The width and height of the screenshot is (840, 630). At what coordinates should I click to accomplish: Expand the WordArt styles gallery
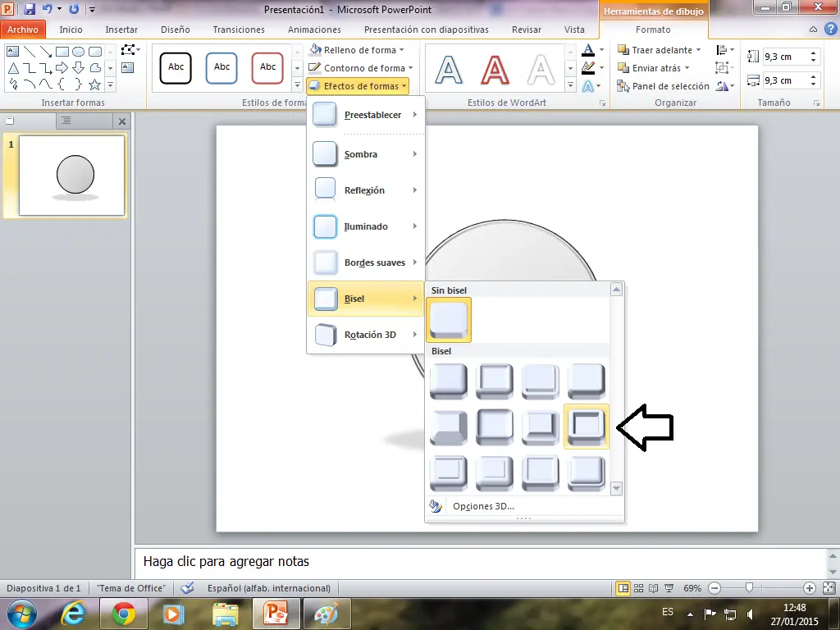pos(571,84)
